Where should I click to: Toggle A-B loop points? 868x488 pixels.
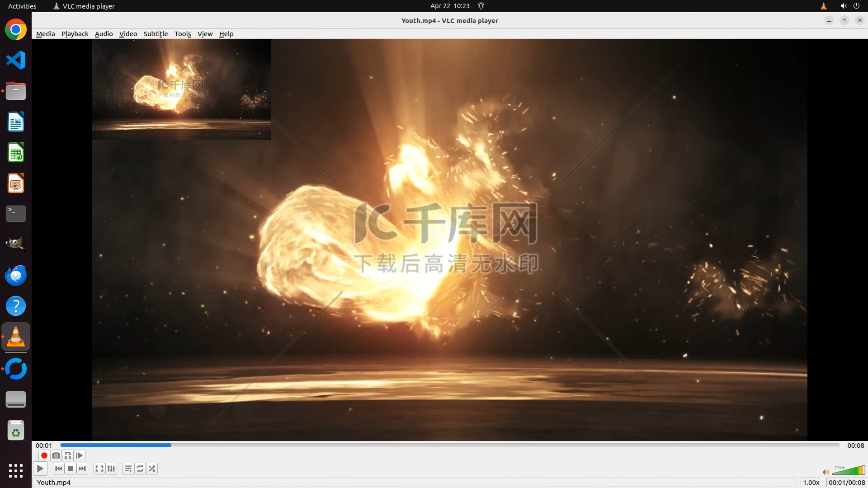[x=68, y=455]
